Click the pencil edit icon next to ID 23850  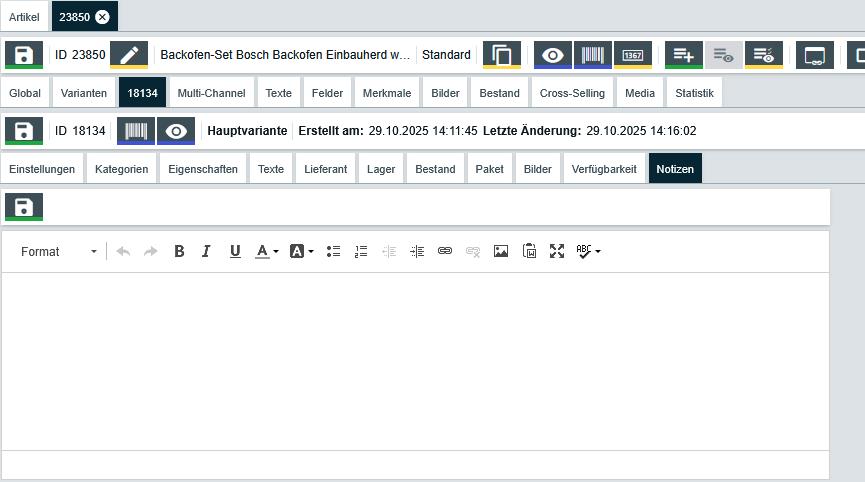click(129, 55)
